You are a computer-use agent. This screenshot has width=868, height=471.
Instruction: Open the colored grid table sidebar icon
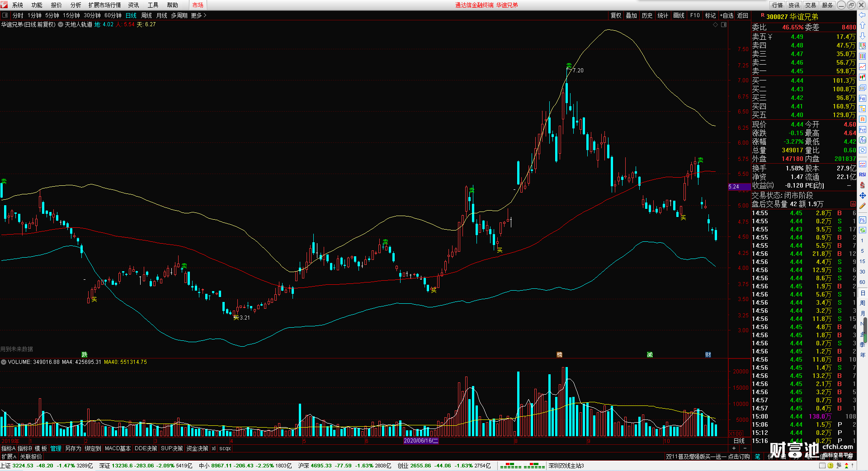tap(863, 57)
